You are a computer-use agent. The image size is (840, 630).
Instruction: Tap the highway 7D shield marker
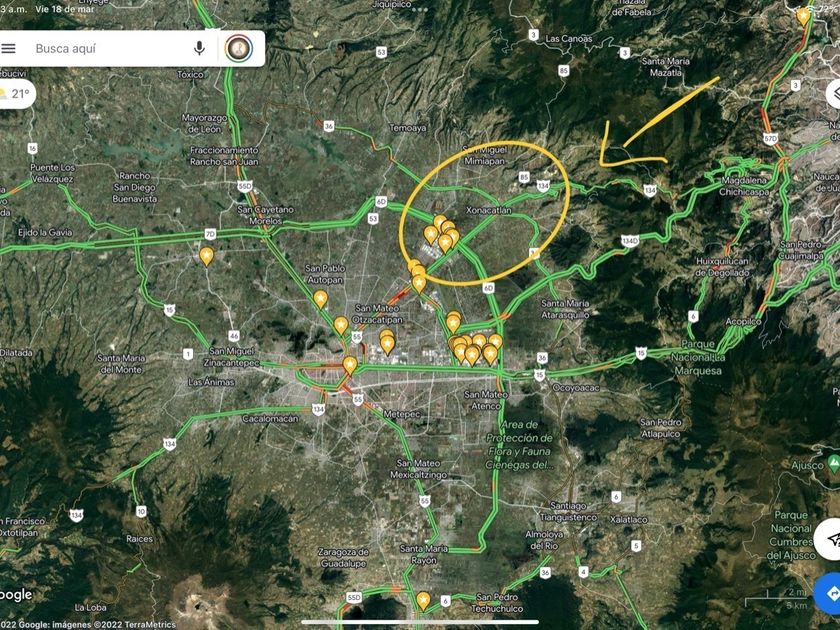coord(211,234)
